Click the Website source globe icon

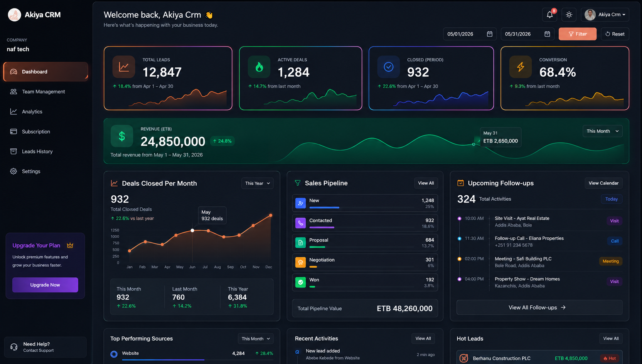[114, 354]
